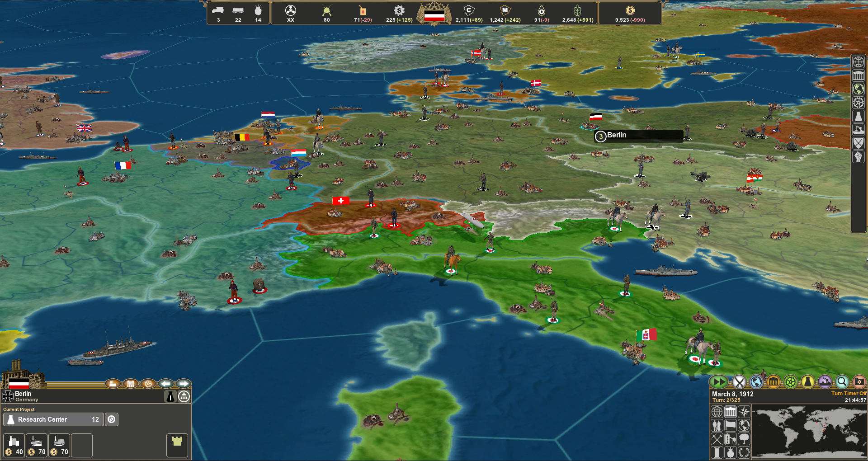This screenshot has height=461, width=868.
Task: Click the camera folder icon at toolbar's right end
Action: 859,382
